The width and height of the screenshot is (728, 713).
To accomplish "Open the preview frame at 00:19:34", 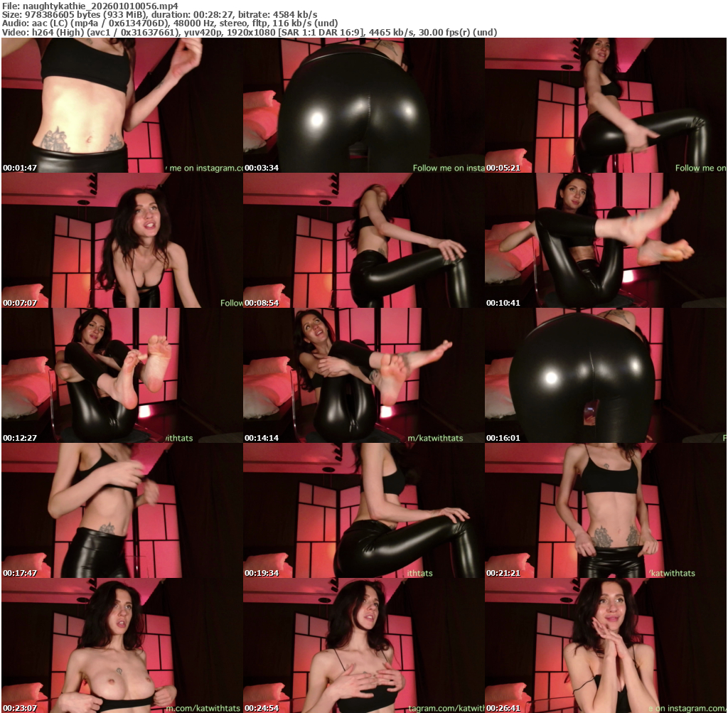I will [x=363, y=510].
